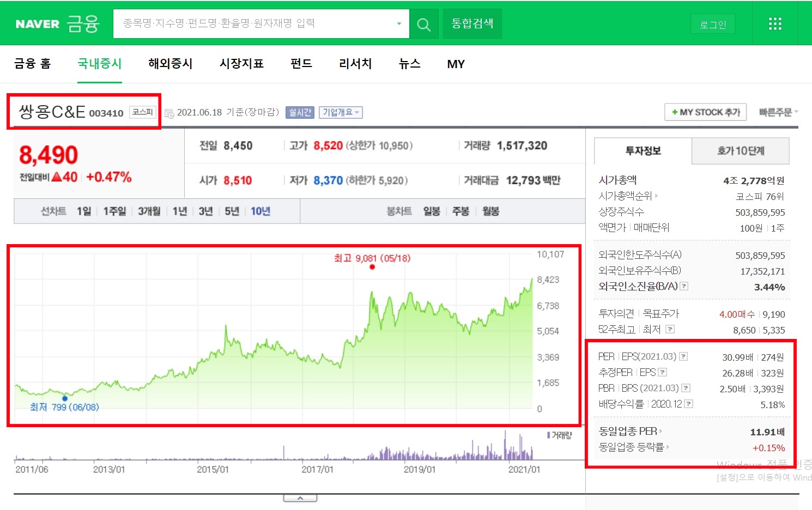
Task: Click the help icon beside 추정PER EPS
Action: pyautogui.click(x=663, y=372)
